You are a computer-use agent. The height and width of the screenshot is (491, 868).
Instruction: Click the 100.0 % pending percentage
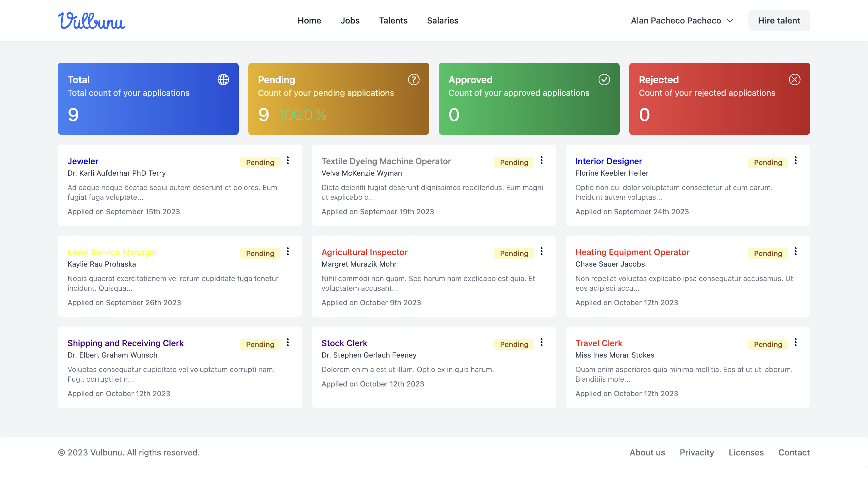pos(303,115)
